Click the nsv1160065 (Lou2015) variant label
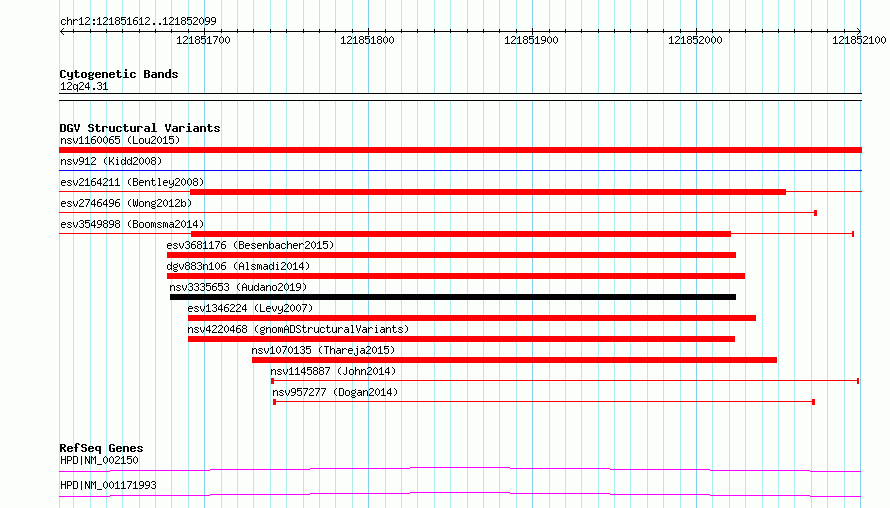The height and width of the screenshot is (508, 890). tap(120, 140)
